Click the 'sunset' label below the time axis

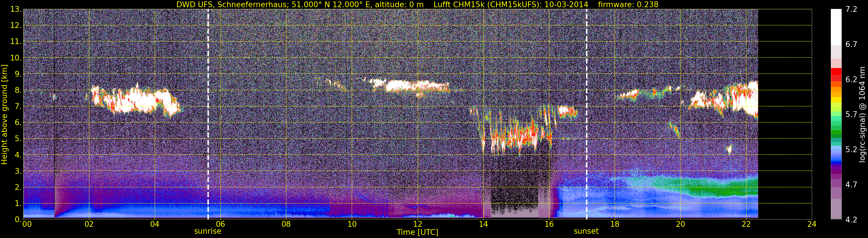point(586,231)
